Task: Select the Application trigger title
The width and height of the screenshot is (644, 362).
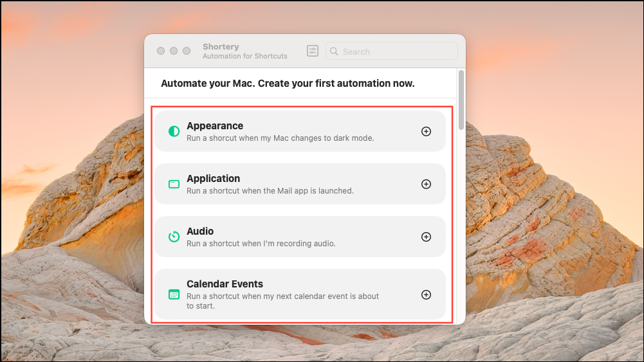Action: pos(213,179)
